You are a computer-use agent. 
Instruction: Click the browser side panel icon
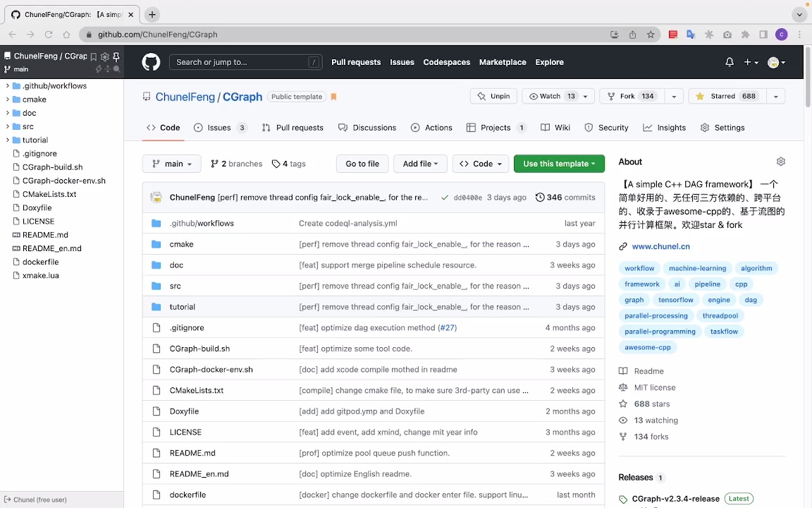coord(763,34)
